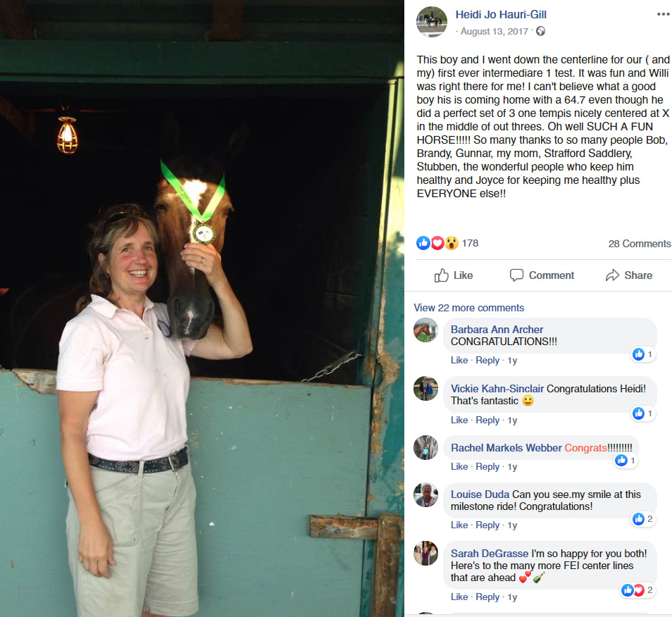Open the three-dot post options menu
672x617 pixels.
tap(664, 14)
